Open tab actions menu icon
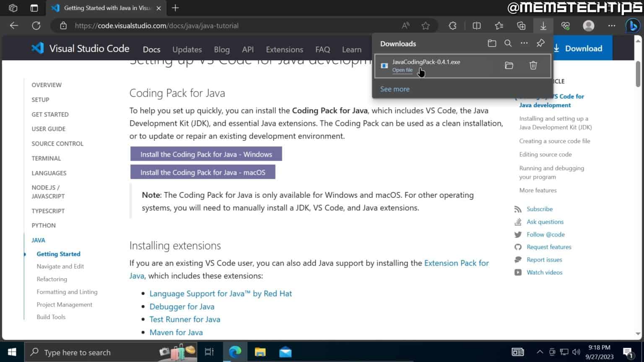Viewport: 644px width, 362px height. (x=34, y=8)
